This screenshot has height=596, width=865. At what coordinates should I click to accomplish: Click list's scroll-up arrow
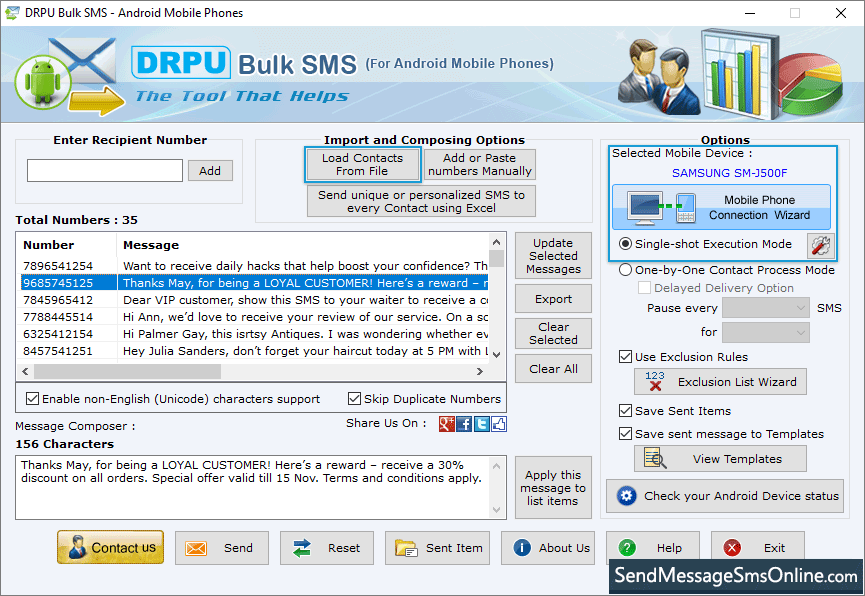pos(496,242)
